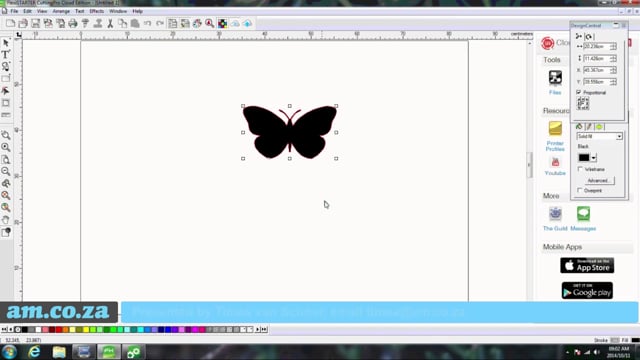
Task: Pick the red swatch in the palette
Action: click(59, 329)
